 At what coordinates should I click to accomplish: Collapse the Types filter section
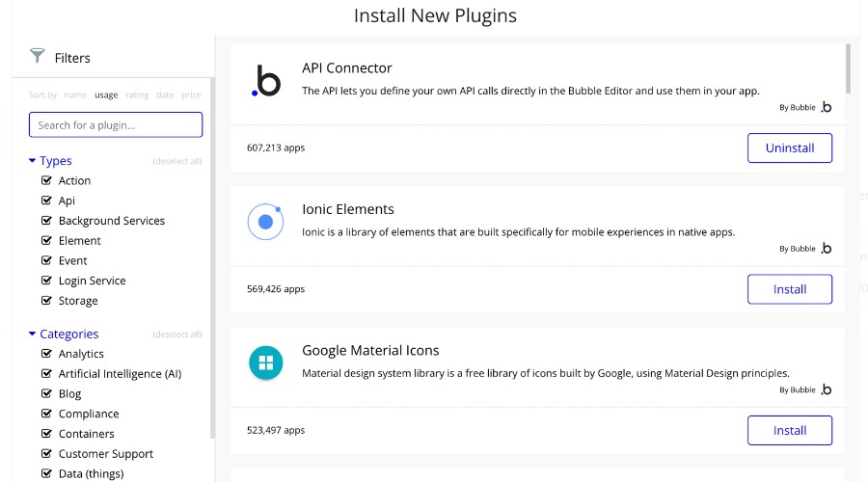tap(32, 160)
